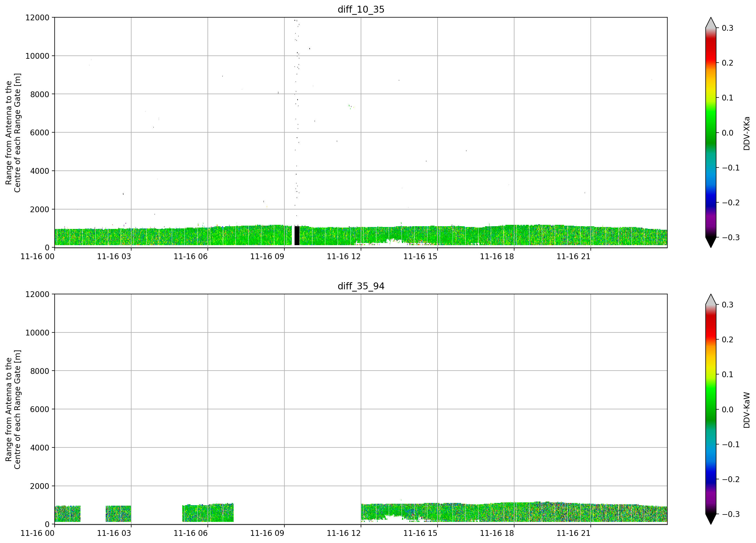Screen dimensions: 756x543
Task: Click the 0.3 tick on DDV-KaW colorbar
Action: (728, 305)
